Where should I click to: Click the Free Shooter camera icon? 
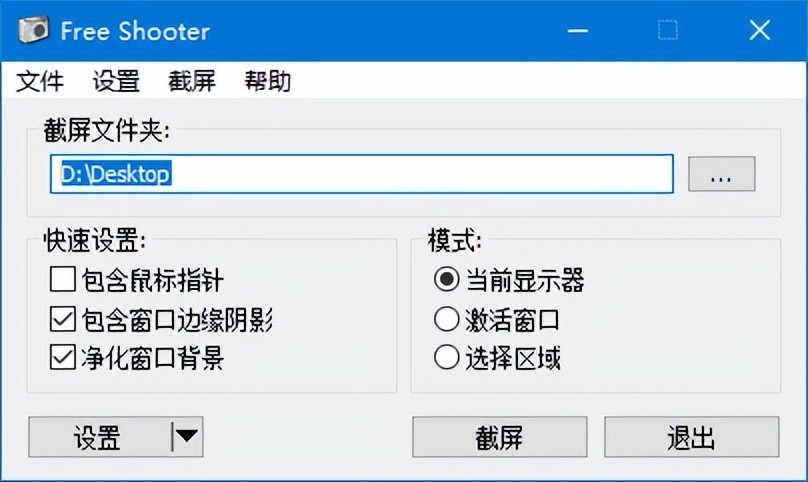[x=33, y=30]
